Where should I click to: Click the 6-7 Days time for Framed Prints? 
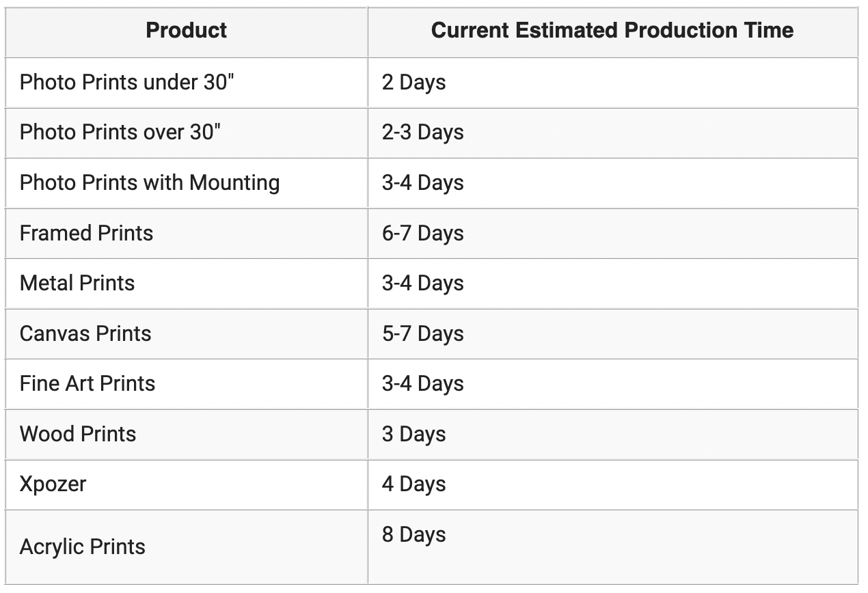pos(422,233)
